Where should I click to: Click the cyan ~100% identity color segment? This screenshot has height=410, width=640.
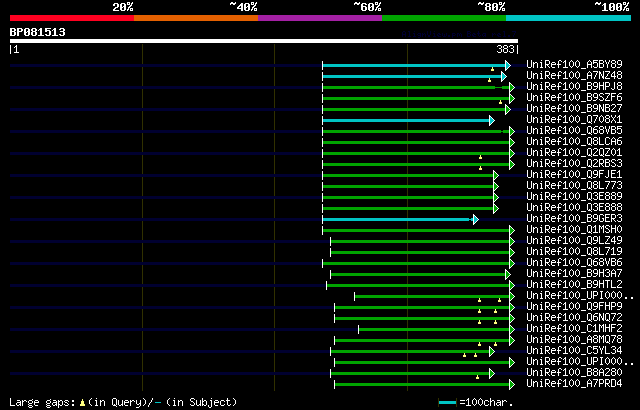569,18
